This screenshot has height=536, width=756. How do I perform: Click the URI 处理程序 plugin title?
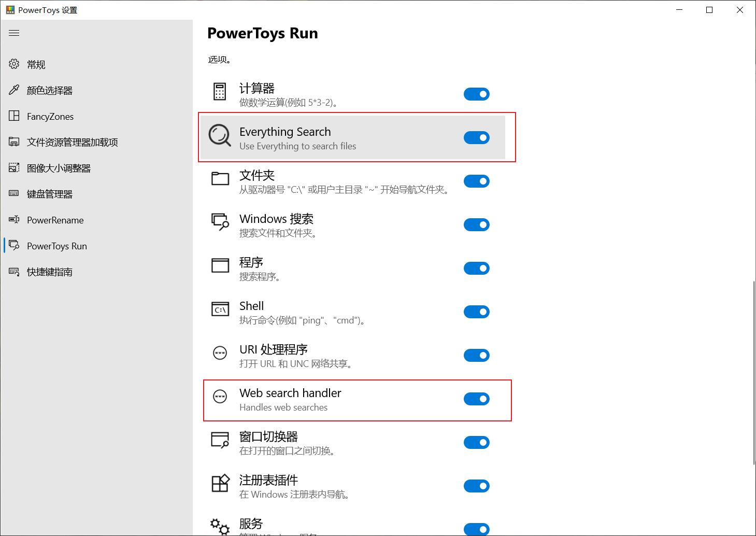[x=274, y=349]
